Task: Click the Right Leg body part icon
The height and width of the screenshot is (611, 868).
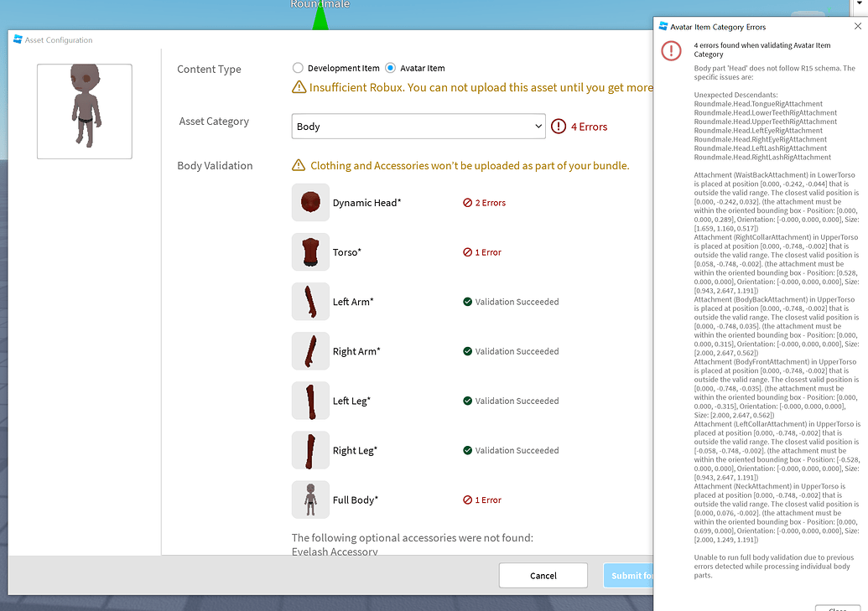Action: [310, 450]
